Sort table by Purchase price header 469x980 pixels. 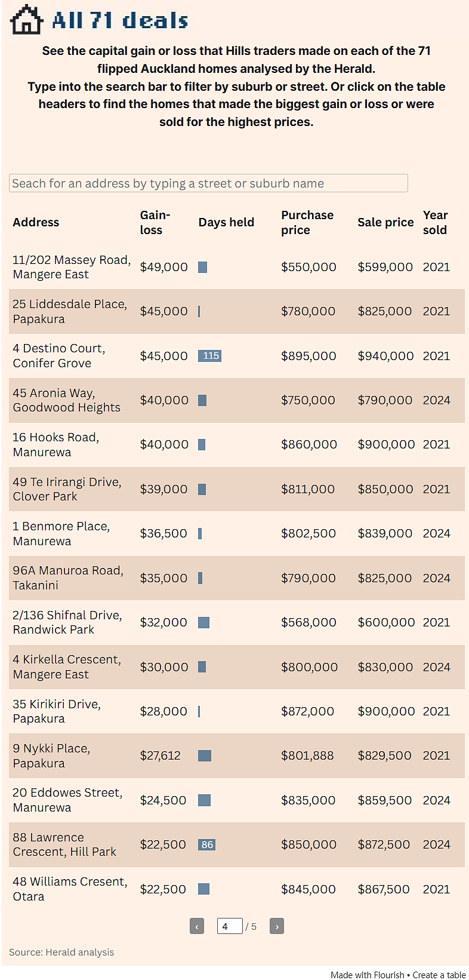click(307, 222)
